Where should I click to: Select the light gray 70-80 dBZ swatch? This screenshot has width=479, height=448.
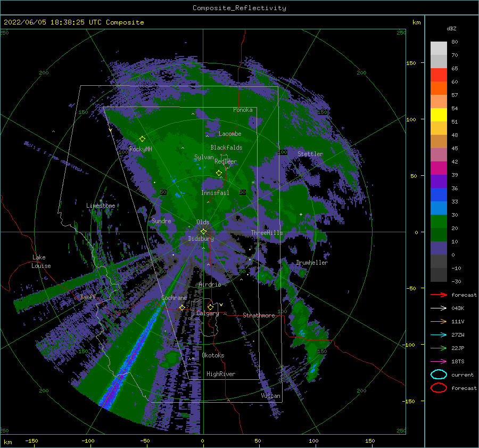[439, 48]
